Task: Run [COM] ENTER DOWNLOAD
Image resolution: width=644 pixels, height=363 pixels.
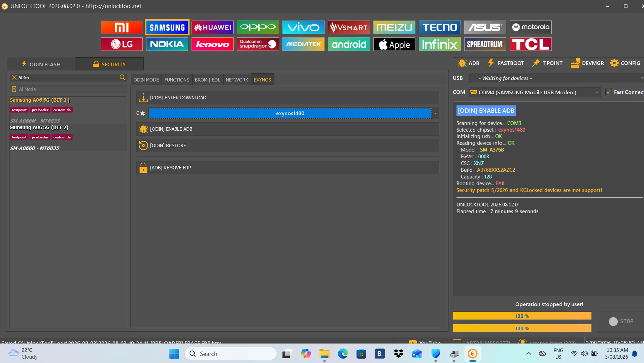Action: [x=287, y=98]
